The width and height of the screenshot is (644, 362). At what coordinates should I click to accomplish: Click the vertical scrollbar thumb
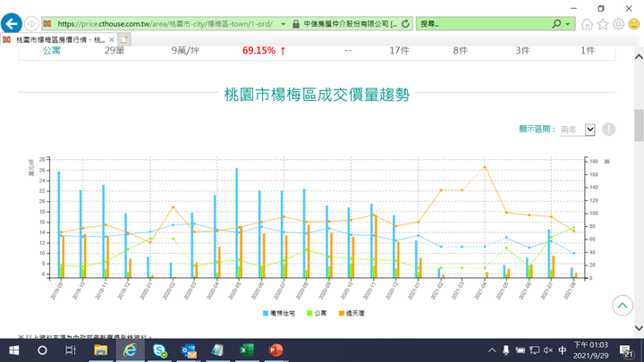(x=639, y=125)
